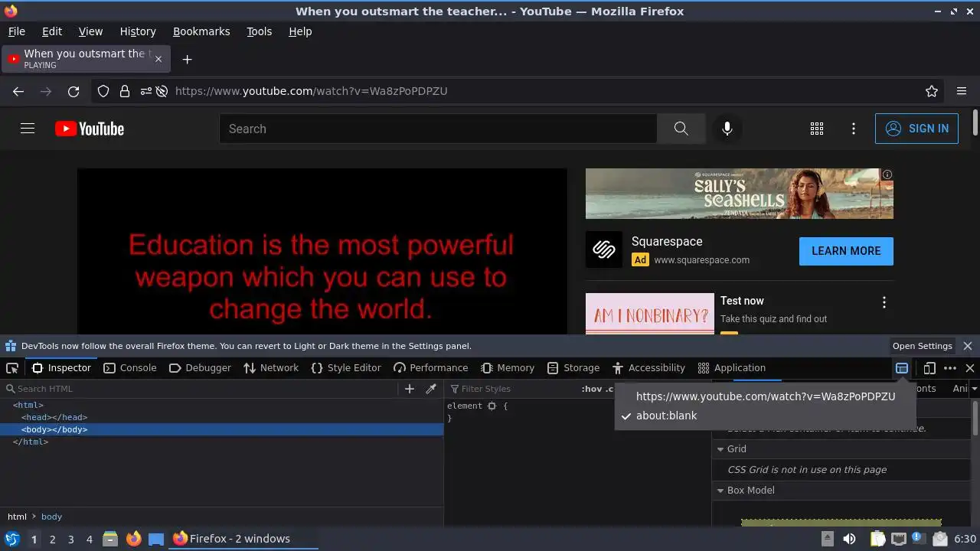
Task: Click the html breadcrumb
Action: coord(17,517)
